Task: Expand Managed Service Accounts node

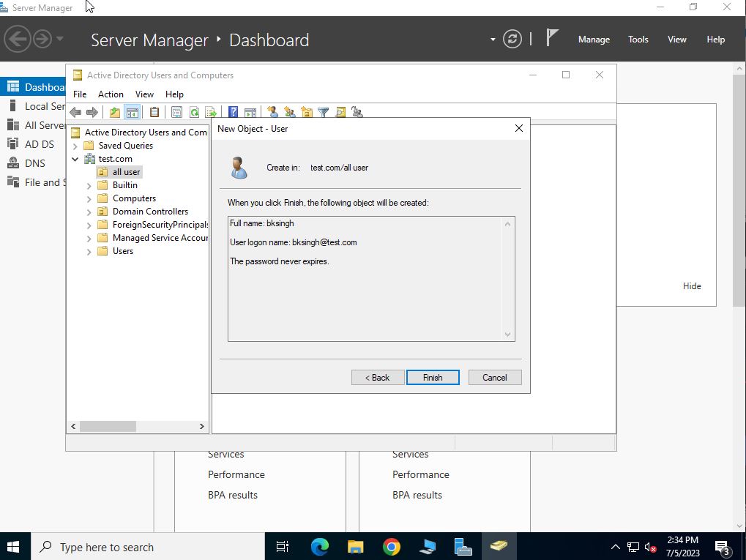Action: pyautogui.click(x=89, y=239)
